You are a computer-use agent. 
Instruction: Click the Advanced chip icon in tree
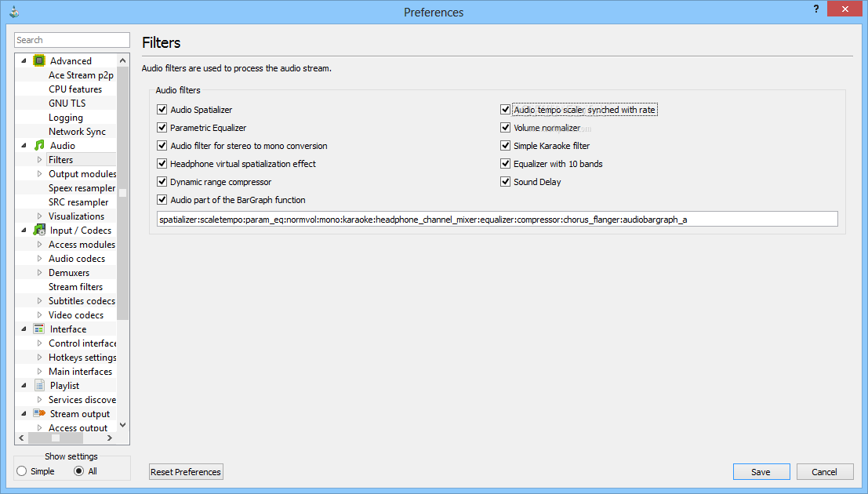tap(39, 60)
